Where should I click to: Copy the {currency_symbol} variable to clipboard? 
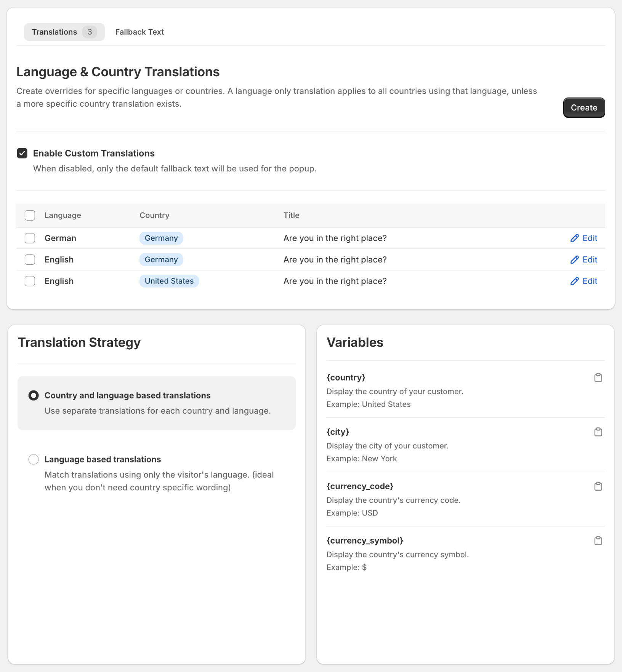coord(598,541)
